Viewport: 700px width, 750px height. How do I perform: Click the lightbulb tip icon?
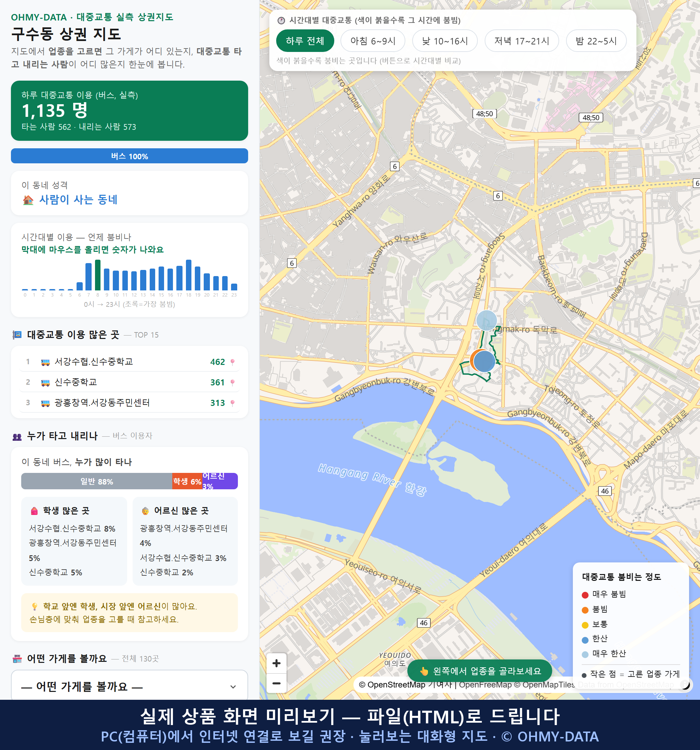[x=35, y=606]
